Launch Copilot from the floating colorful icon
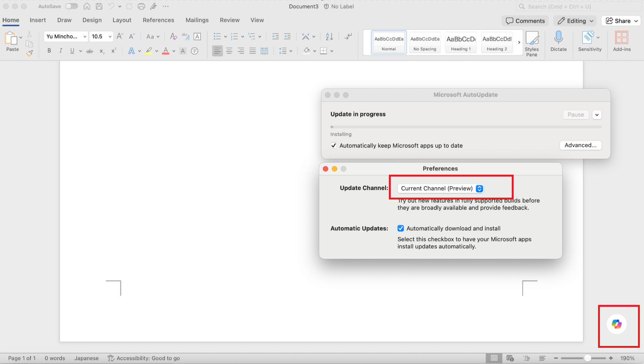644x364 pixels. 616,324
